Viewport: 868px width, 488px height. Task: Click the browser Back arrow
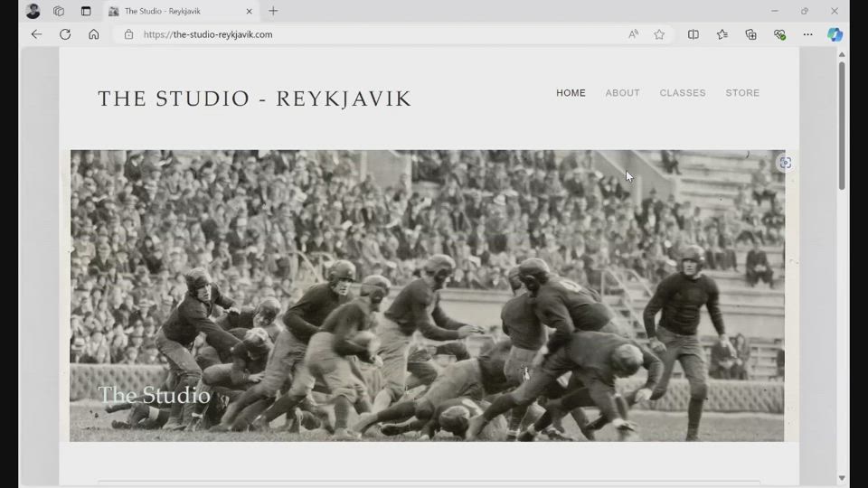(36, 34)
